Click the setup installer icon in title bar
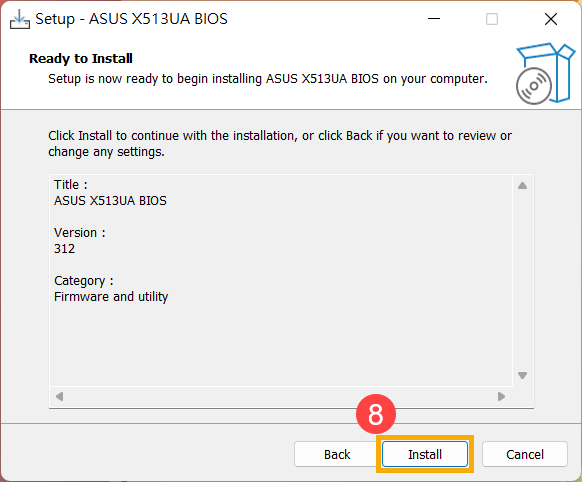 point(20,19)
